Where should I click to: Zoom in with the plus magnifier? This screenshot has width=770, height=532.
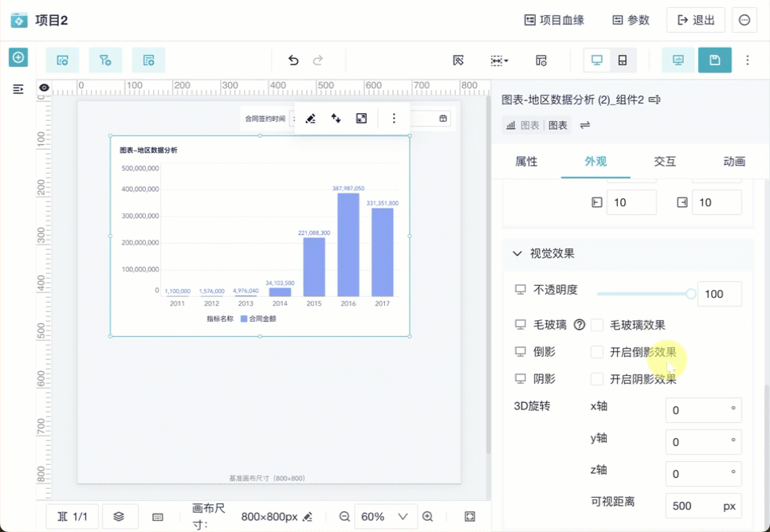click(x=428, y=517)
